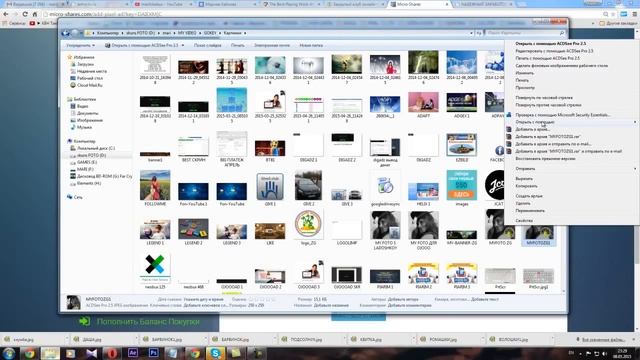Choose Повернуть по часовой стрелке
640x360 pixels.
(544, 98)
